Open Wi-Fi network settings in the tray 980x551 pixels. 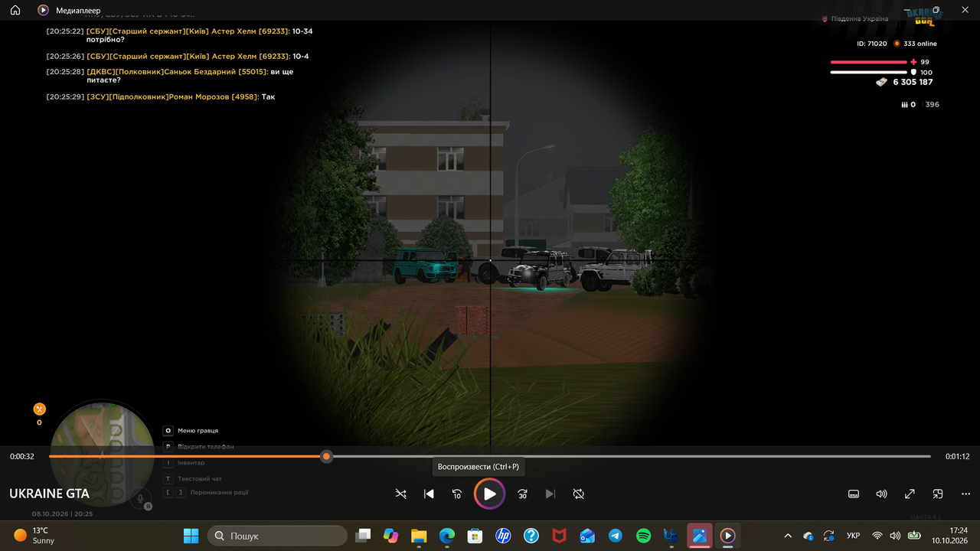click(x=877, y=536)
